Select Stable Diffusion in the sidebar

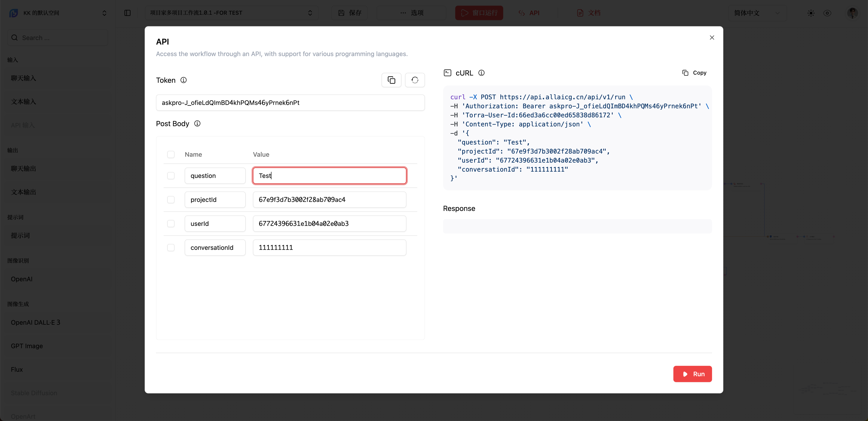point(58,393)
